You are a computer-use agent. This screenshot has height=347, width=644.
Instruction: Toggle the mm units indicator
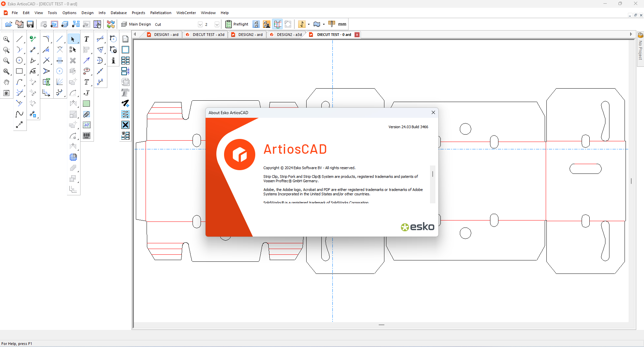(342, 24)
